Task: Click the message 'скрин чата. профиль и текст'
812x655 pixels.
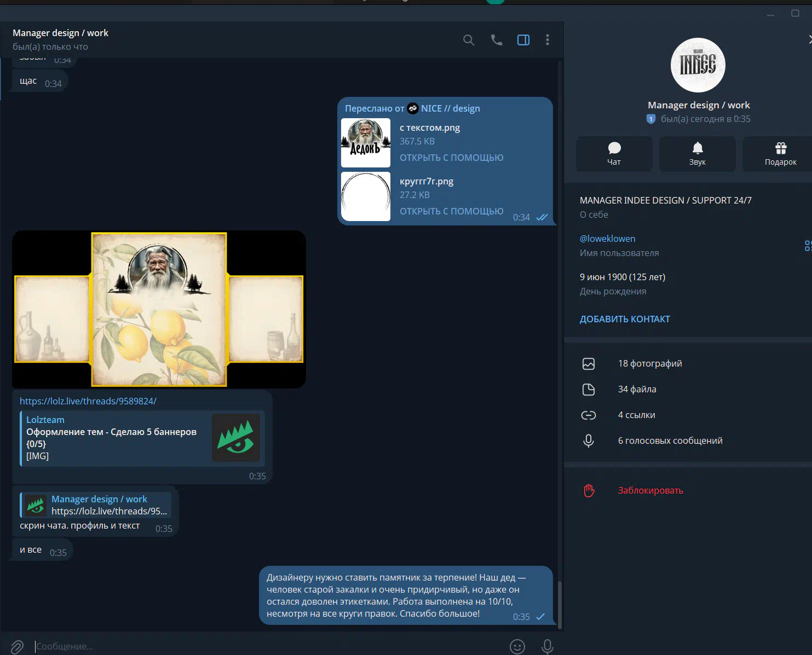Action: point(80,526)
